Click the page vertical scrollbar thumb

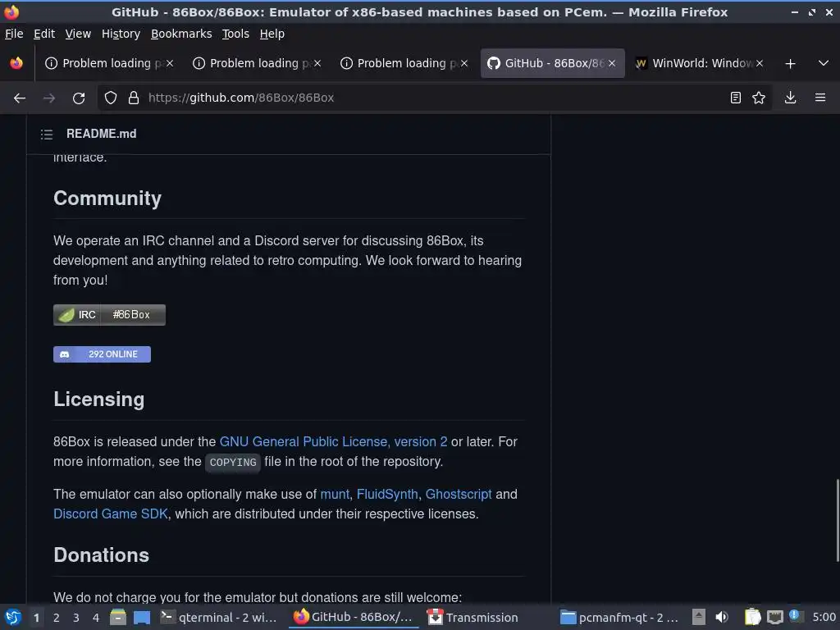pos(838,520)
